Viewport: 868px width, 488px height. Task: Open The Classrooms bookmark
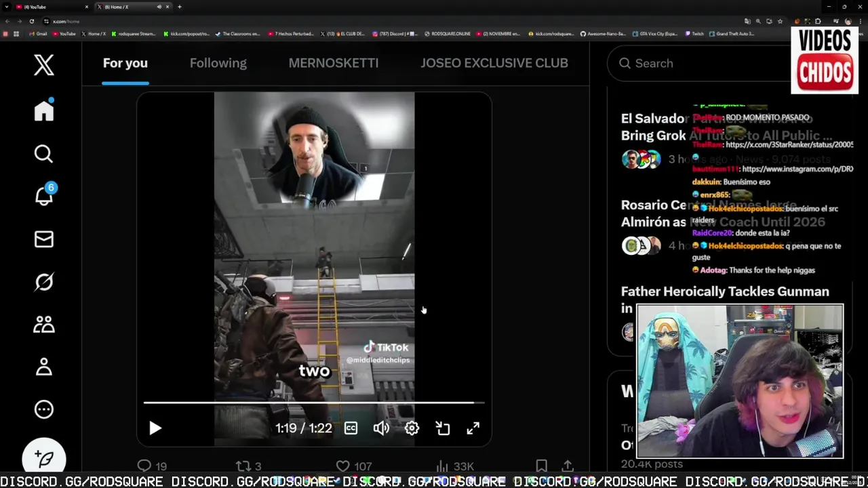click(x=237, y=34)
